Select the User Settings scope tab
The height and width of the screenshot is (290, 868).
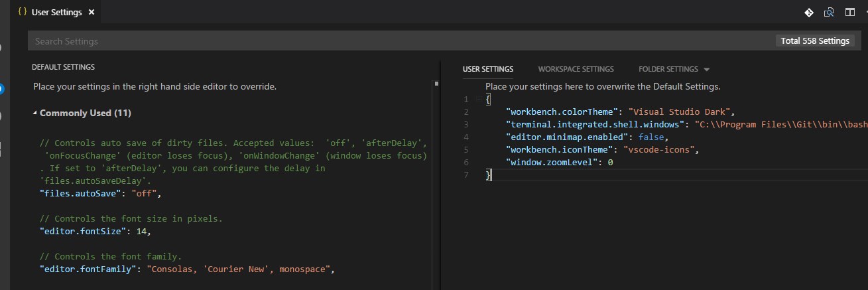487,69
